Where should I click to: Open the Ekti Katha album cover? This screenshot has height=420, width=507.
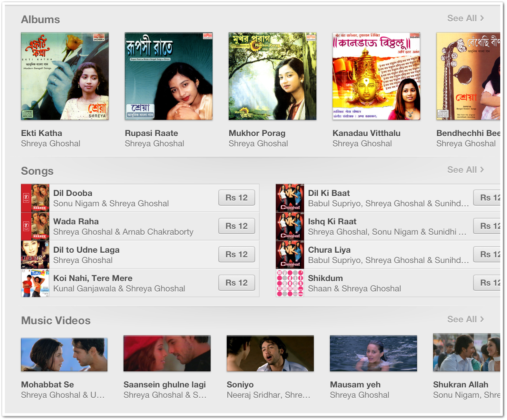pos(65,76)
